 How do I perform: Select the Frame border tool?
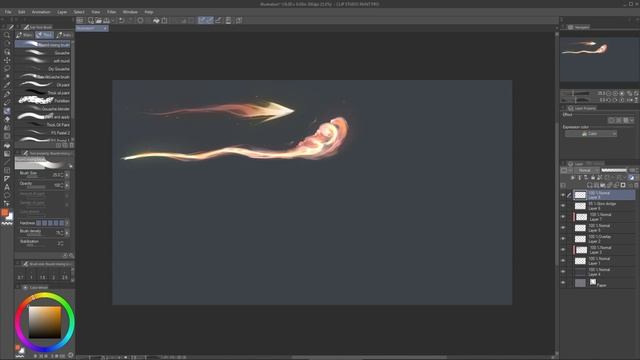coord(7,170)
